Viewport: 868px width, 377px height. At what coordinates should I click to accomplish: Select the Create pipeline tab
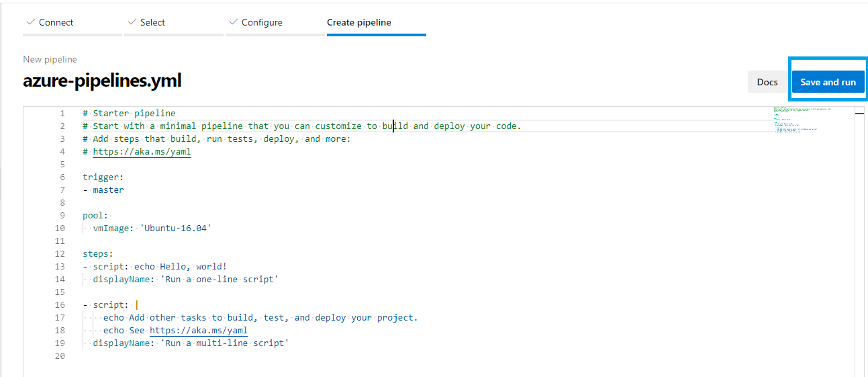tap(359, 22)
